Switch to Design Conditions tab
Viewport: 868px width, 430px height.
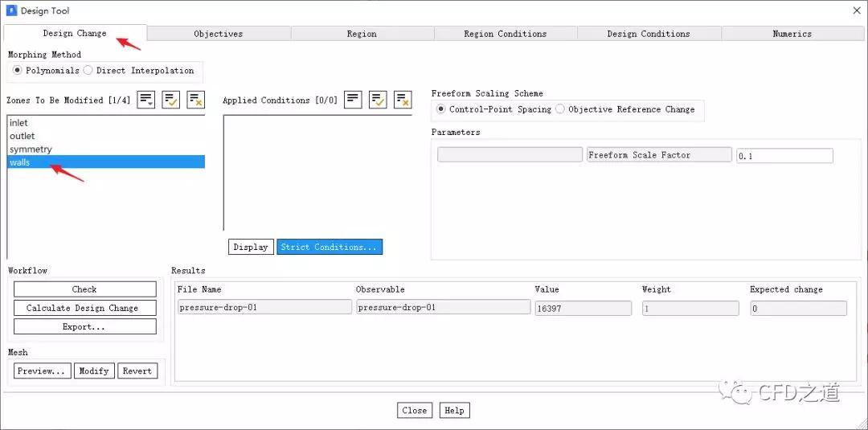point(649,34)
